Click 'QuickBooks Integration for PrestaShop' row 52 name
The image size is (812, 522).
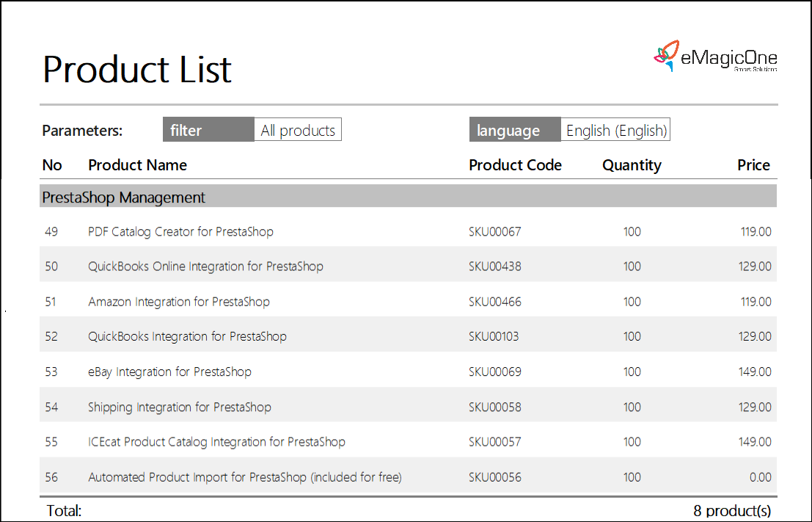click(x=187, y=336)
